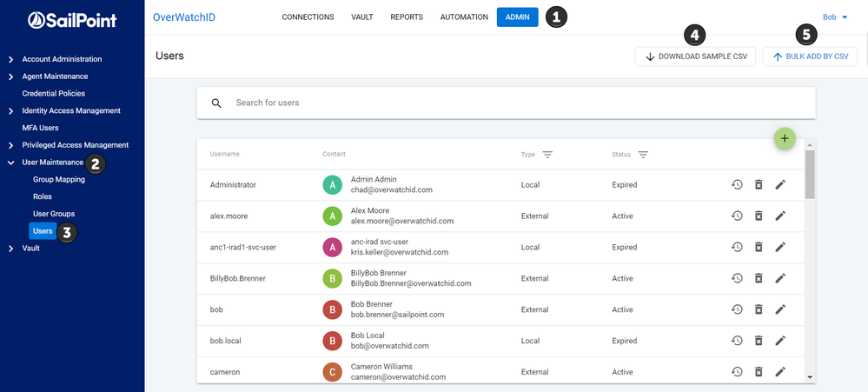This screenshot has height=392, width=868.
Task: Collapse the User Maintenance section
Action: tap(10, 163)
